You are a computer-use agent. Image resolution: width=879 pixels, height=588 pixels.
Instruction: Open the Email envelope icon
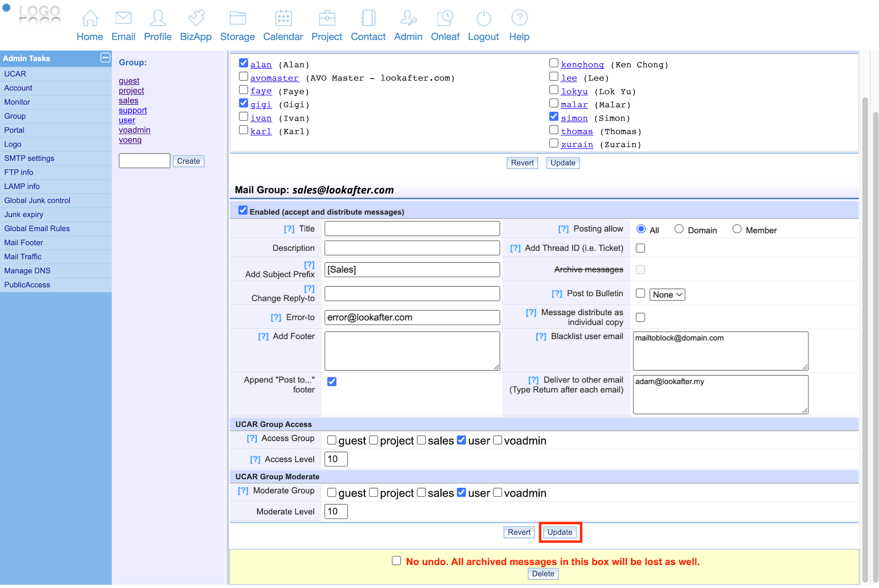pyautogui.click(x=123, y=19)
